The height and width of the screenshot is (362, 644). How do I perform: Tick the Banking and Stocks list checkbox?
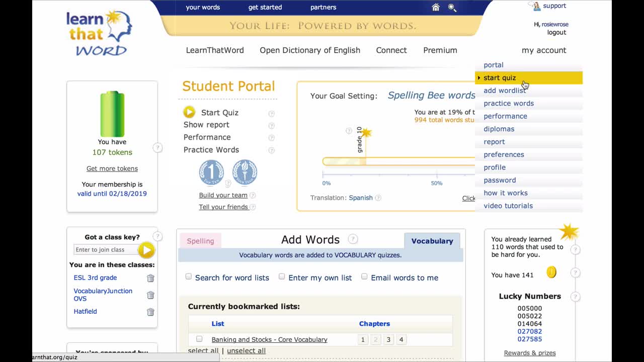click(199, 339)
